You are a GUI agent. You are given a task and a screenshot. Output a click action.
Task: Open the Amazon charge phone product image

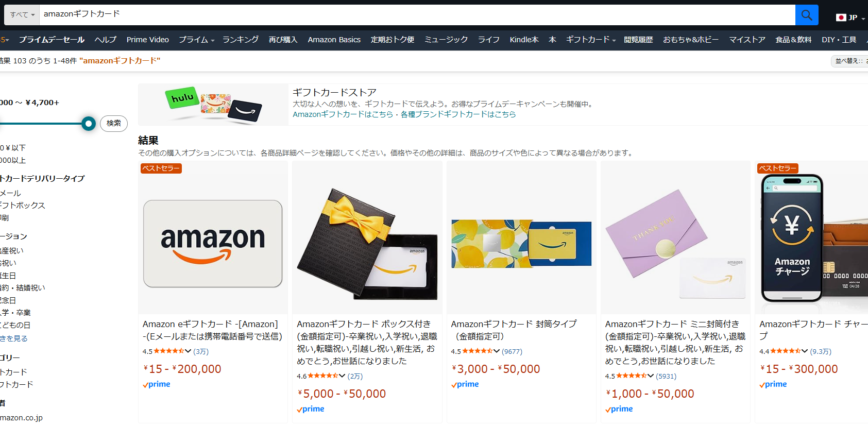tap(812, 238)
